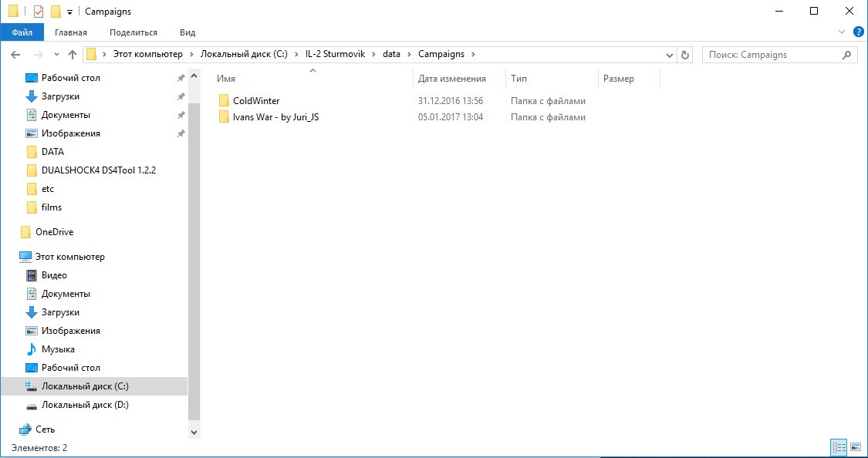Click the Properties quick access toolbar icon
868x458 pixels.
pyautogui.click(x=39, y=12)
